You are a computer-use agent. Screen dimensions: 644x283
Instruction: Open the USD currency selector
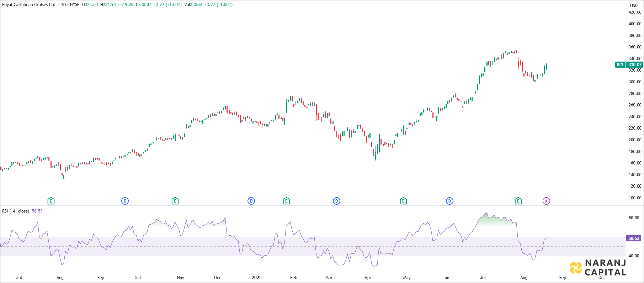(634, 5)
